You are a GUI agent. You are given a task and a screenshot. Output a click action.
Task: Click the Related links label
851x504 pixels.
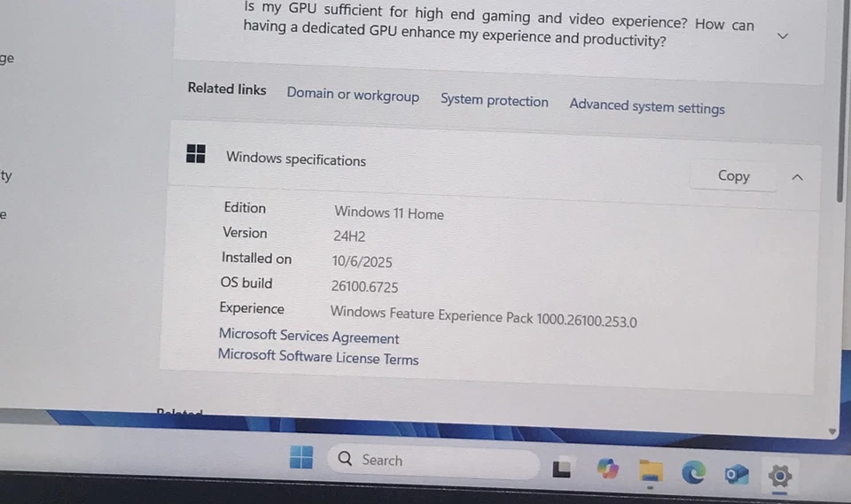tap(227, 89)
